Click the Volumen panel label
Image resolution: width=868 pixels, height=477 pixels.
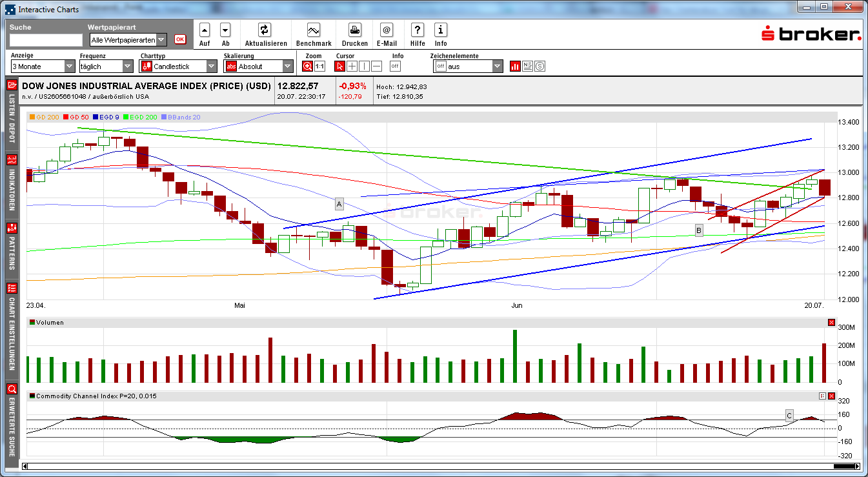click(x=50, y=322)
